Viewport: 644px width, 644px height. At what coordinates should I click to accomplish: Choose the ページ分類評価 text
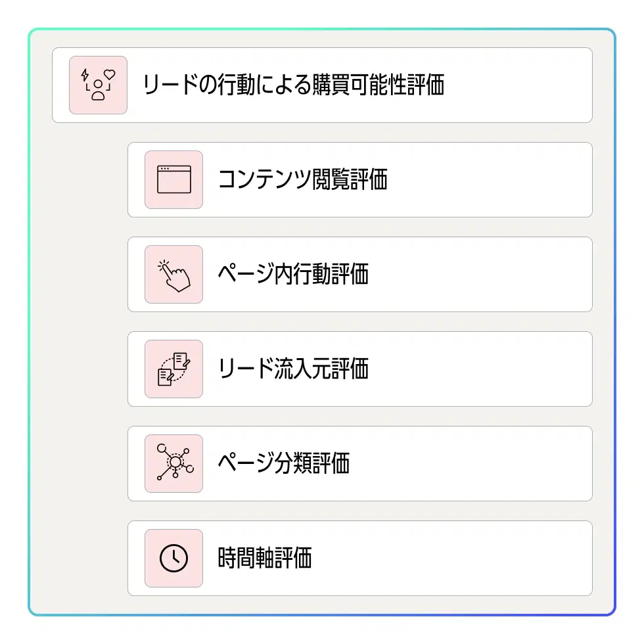284,463
